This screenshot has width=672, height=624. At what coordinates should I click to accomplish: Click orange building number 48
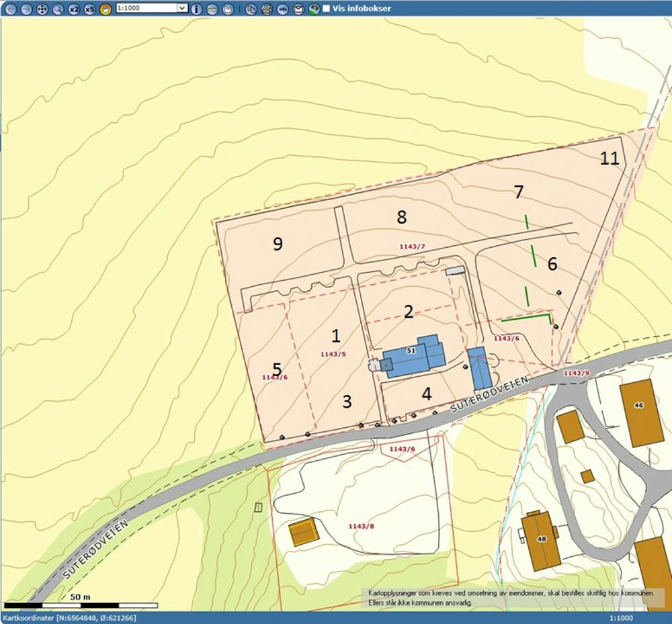click(x=541, y=539)
